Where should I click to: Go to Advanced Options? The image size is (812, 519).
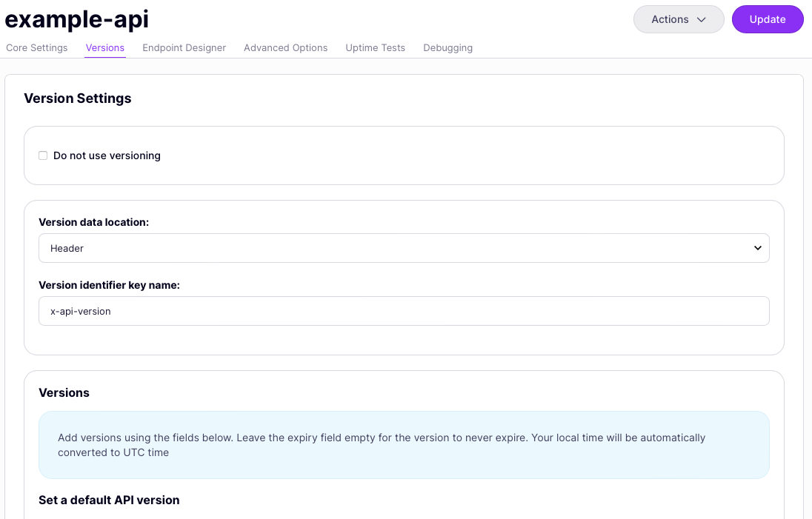pos(285,47)
